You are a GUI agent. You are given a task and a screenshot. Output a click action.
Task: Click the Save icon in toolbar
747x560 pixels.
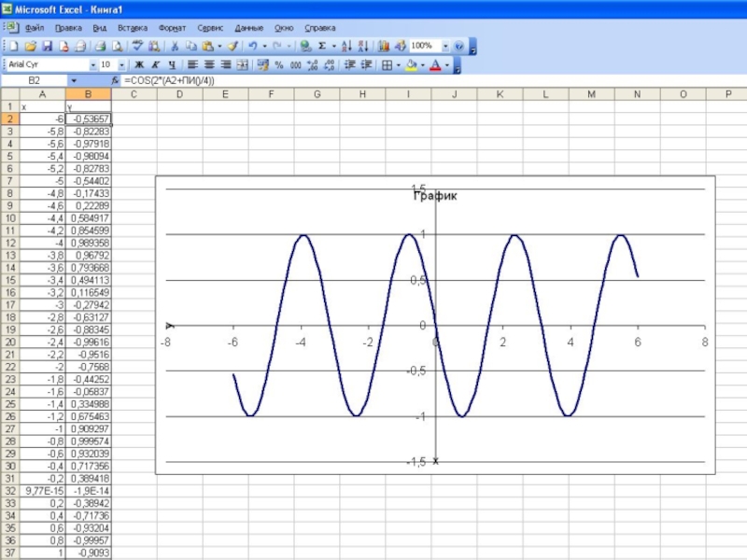click(47, 46)
